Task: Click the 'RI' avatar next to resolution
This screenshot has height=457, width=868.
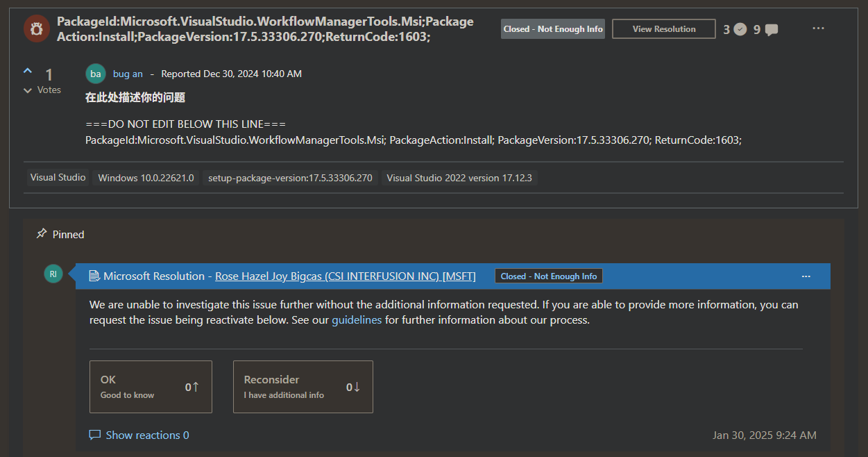Action: coord(53,274)
